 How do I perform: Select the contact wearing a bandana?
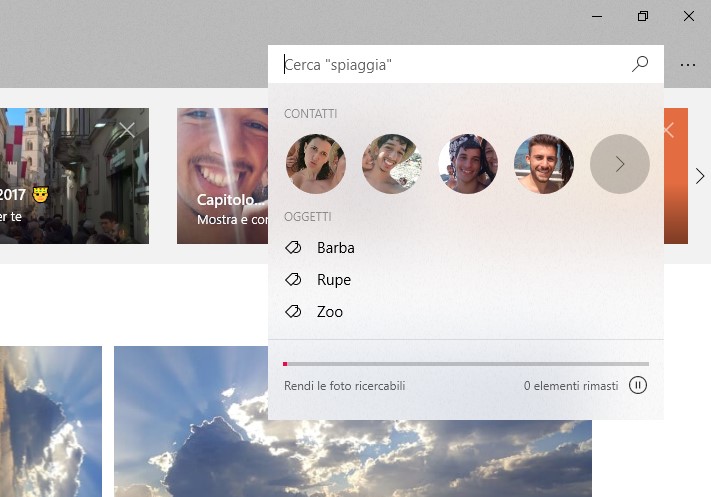point(468,164)
